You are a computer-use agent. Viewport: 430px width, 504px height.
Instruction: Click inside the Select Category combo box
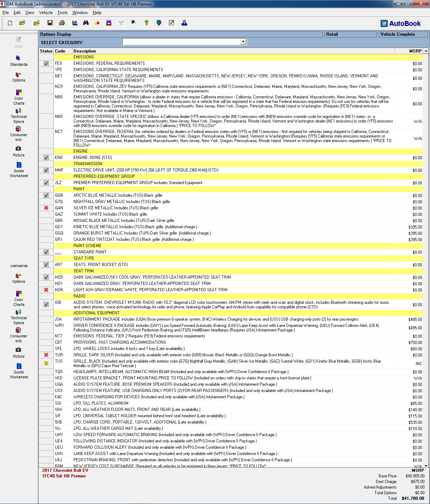pyautogui.click(x=181, y=42)
